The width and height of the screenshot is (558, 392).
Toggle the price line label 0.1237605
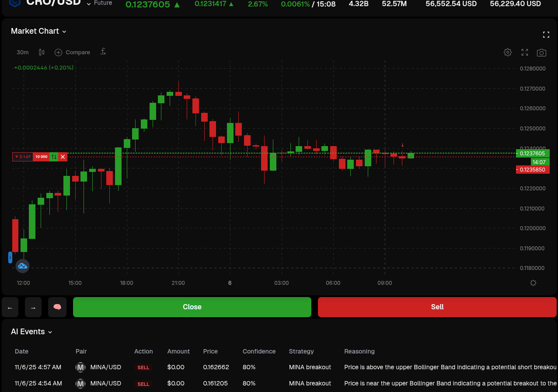(x=533, y=154)
